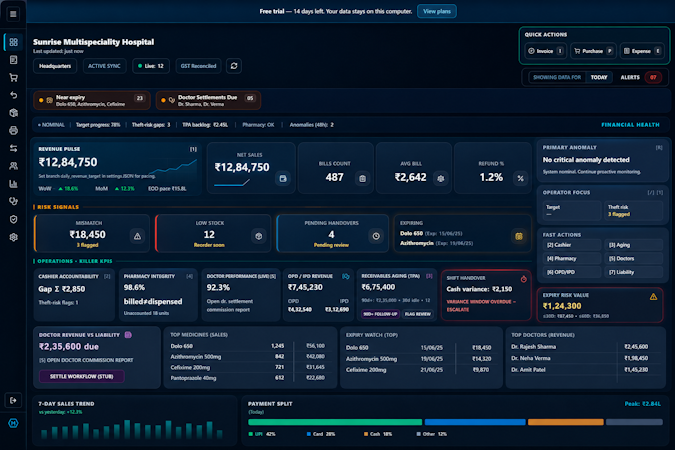Click the settings gear sidebar icon
675x450 pixels.
coord(13,237)
